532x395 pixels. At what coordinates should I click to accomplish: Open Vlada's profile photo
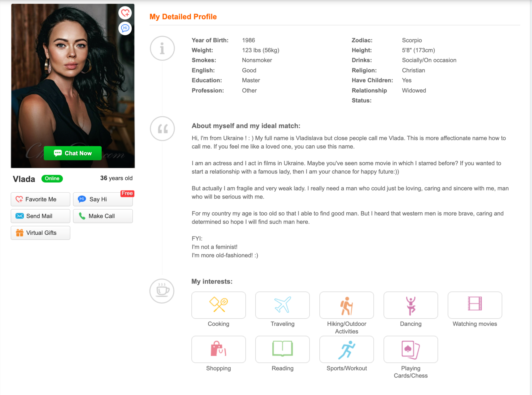pos(73,78)
